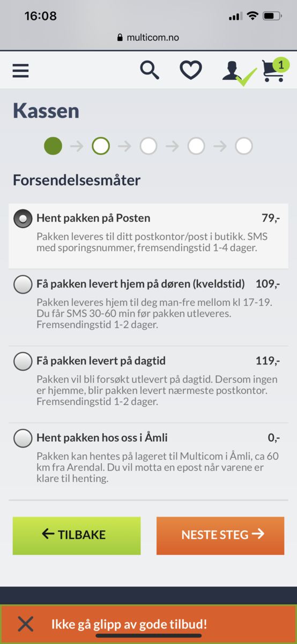Click the green TILBAKE button
This screenshot has width=297, height=644.
77,536
